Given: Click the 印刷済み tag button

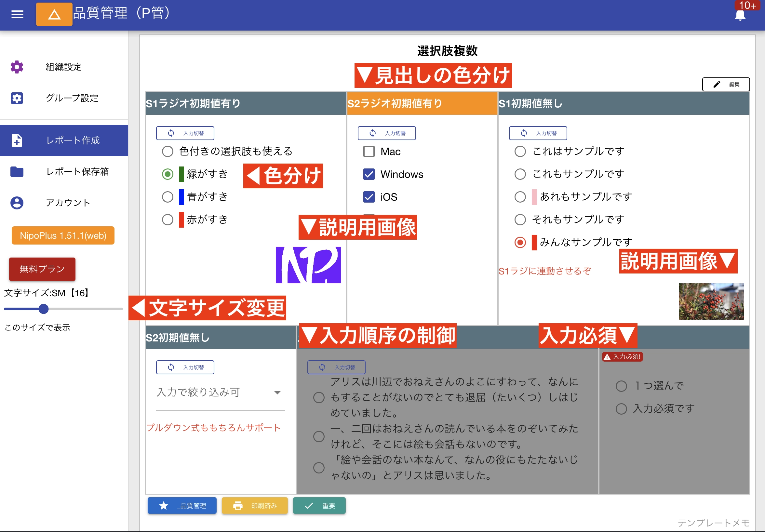Looking at the screenshot, I should pyautogui.click(x=255, y=506).
